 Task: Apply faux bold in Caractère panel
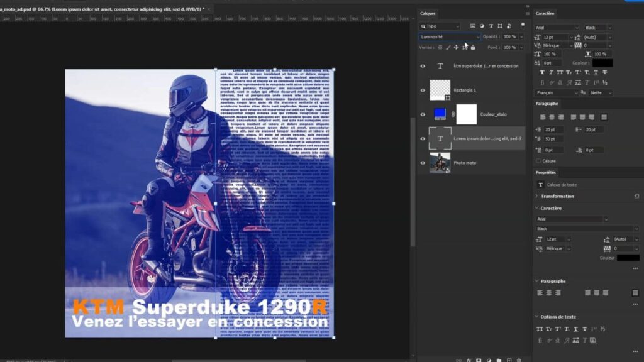click(541, 72)
